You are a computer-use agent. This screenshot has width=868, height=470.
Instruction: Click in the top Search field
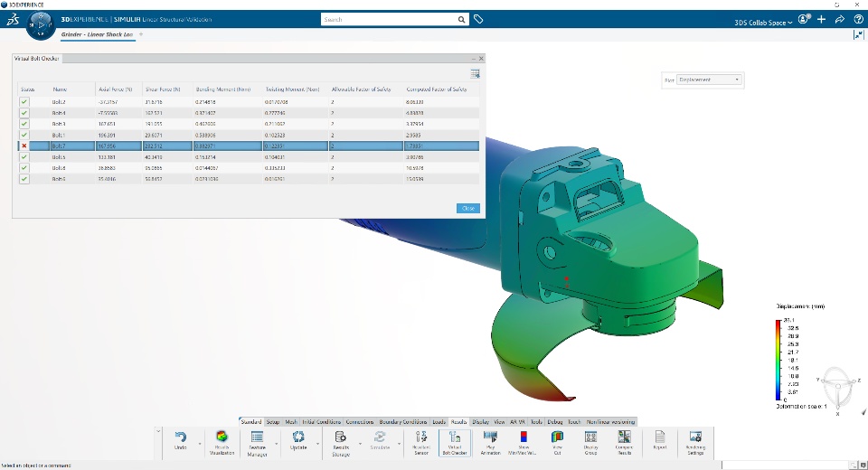[389, 19]
